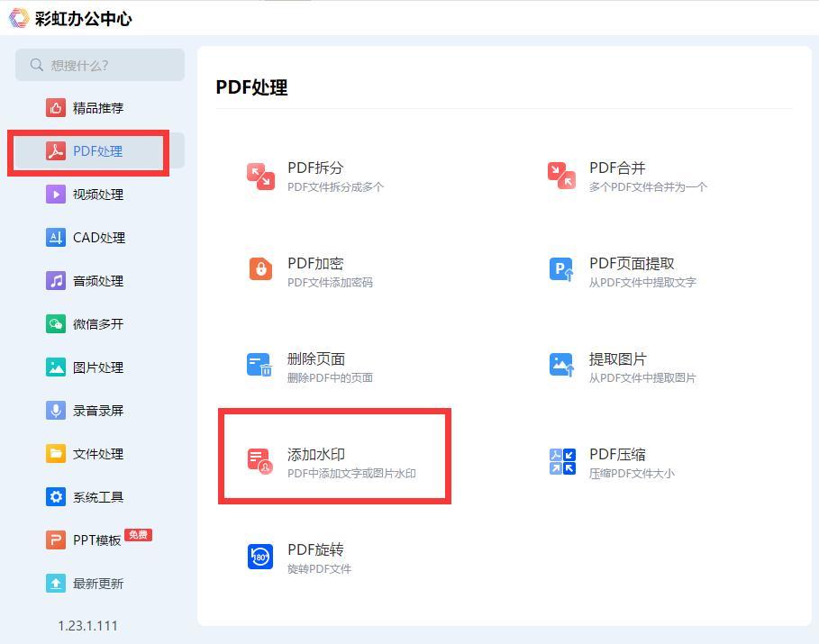Image resolution: width=819 pixels, height=644 pixels.
Task: Click the orange PPT模板 icon
Action: [56, 540]
